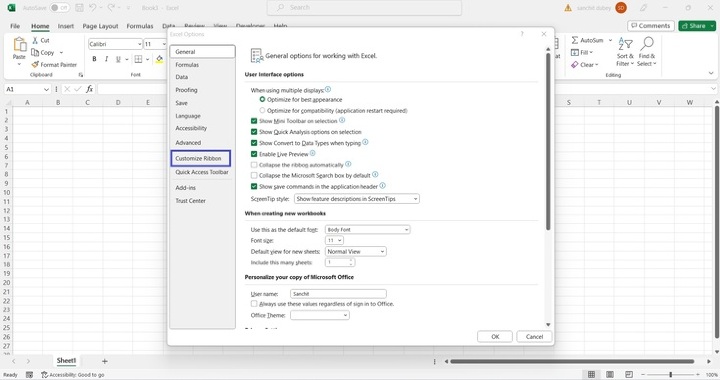
Task: Open the Name Box A1 dropdown
Action: (x=46, y=89)
